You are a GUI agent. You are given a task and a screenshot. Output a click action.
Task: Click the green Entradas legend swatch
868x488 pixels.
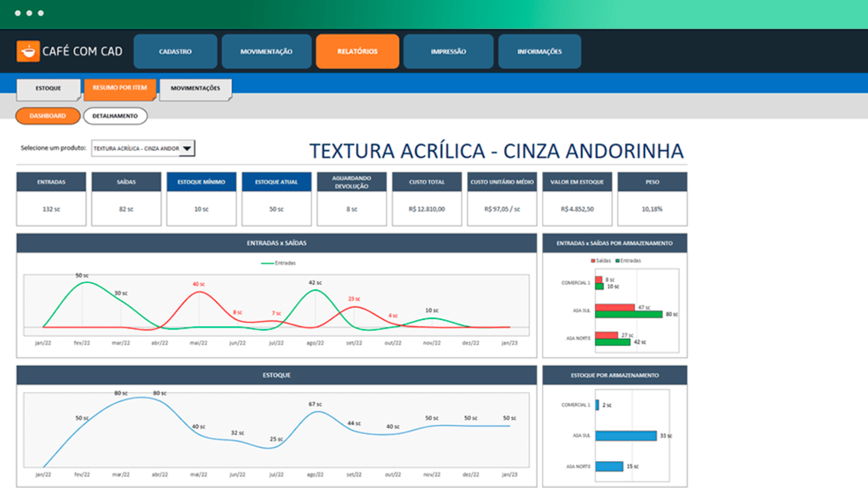pyautogui.click(x=618, y=261)
